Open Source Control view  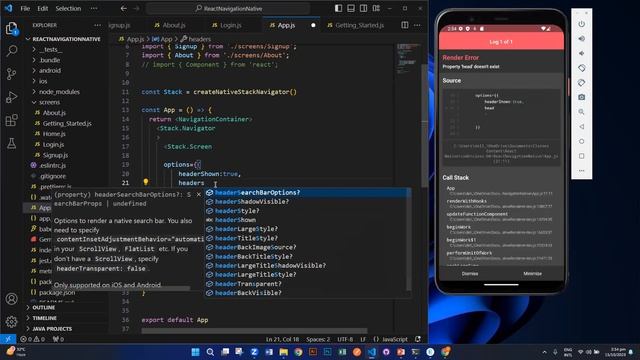point(12,74)
